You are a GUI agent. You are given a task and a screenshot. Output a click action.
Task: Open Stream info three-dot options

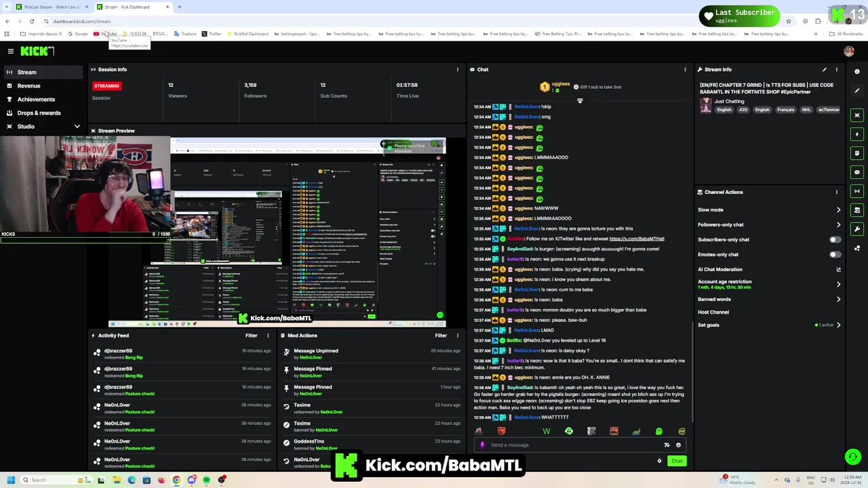tap(836, 69)
